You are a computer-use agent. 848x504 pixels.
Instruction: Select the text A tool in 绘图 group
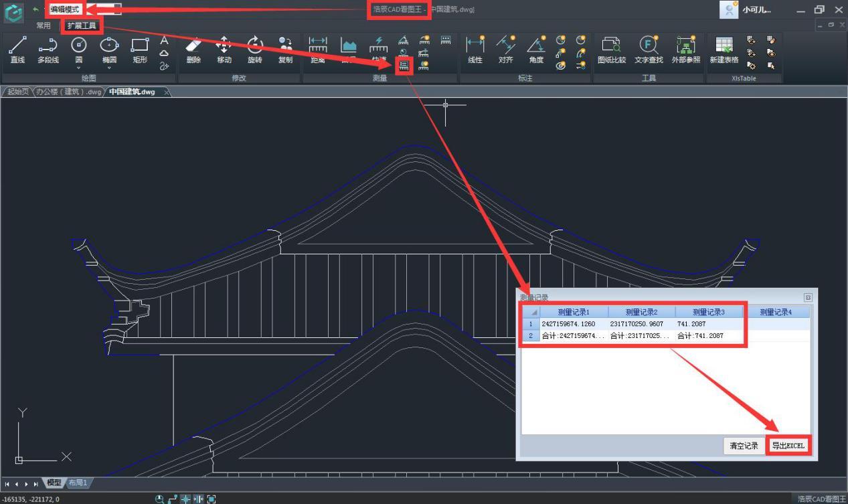(164, 41)
